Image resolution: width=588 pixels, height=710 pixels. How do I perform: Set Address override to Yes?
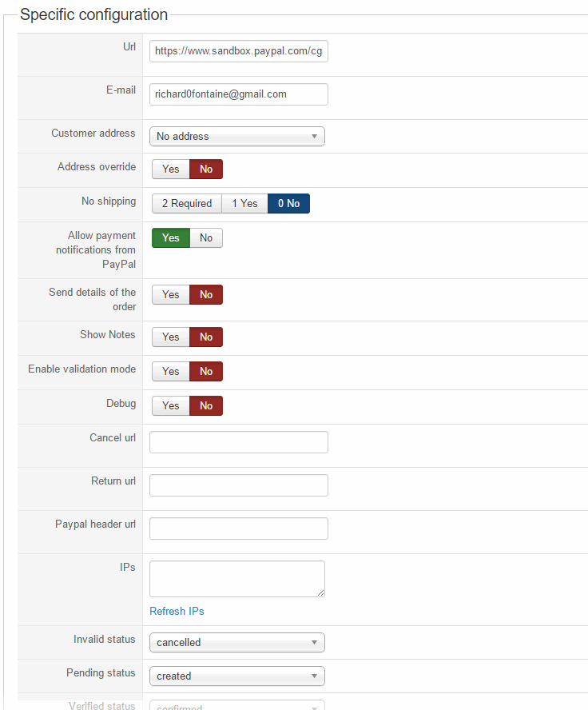(x=171, y=170)
